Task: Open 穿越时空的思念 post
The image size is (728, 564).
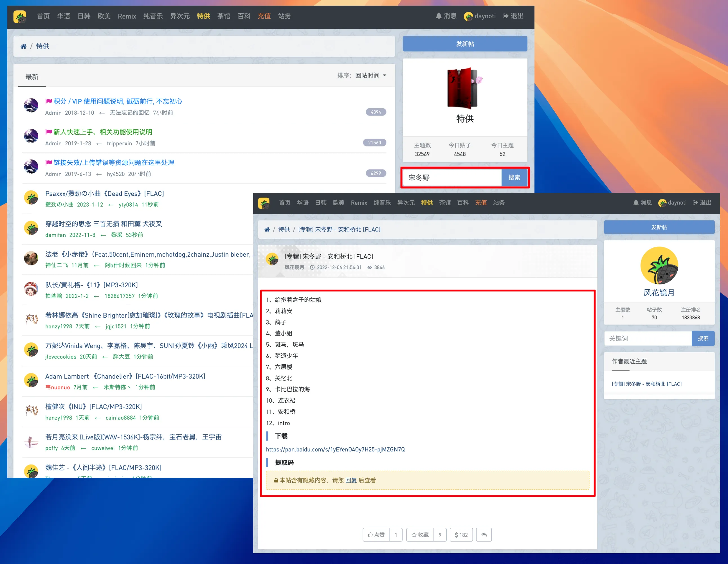Action: [103, 224]
